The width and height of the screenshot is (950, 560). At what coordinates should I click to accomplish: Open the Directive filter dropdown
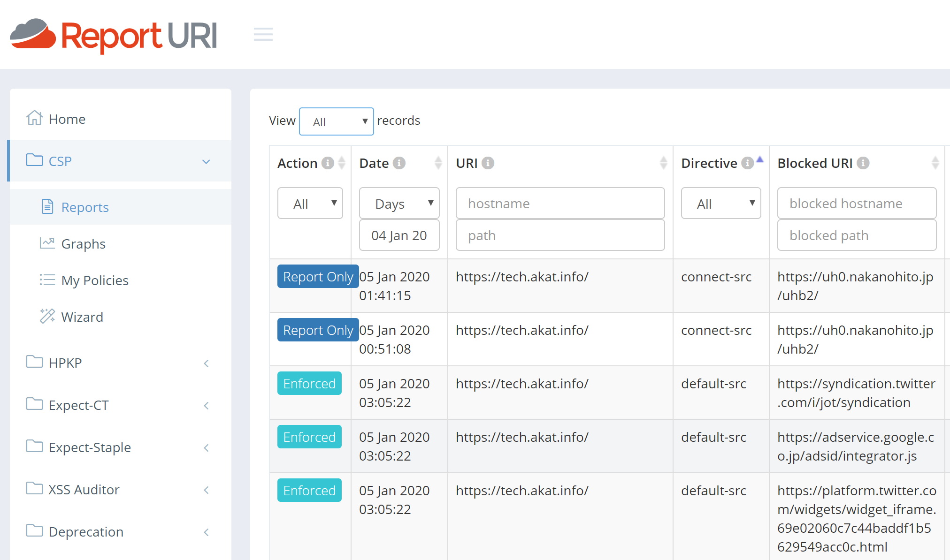tap(720, 203)
